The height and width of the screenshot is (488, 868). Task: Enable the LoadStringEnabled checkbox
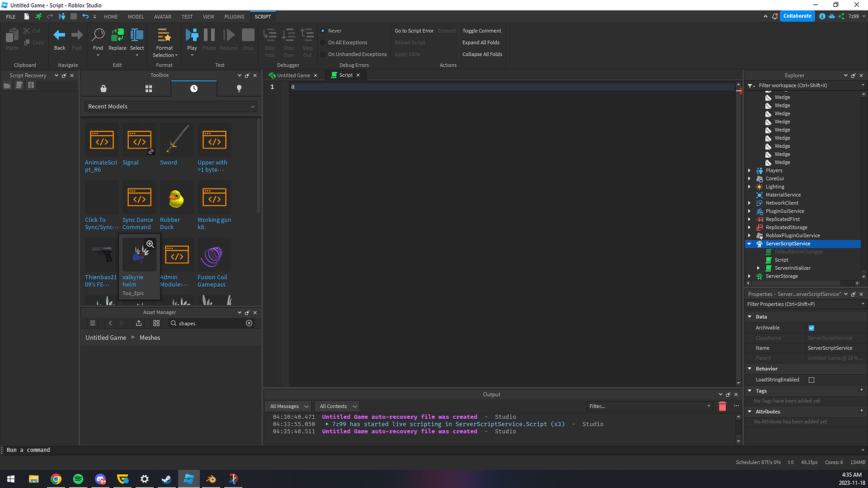811,380
